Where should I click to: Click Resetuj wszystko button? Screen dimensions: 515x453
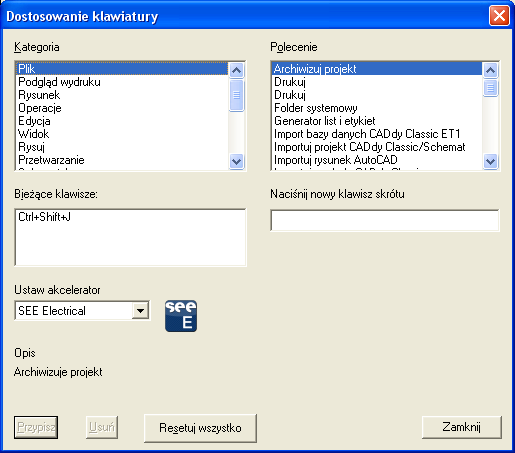(x=200, y=428)
